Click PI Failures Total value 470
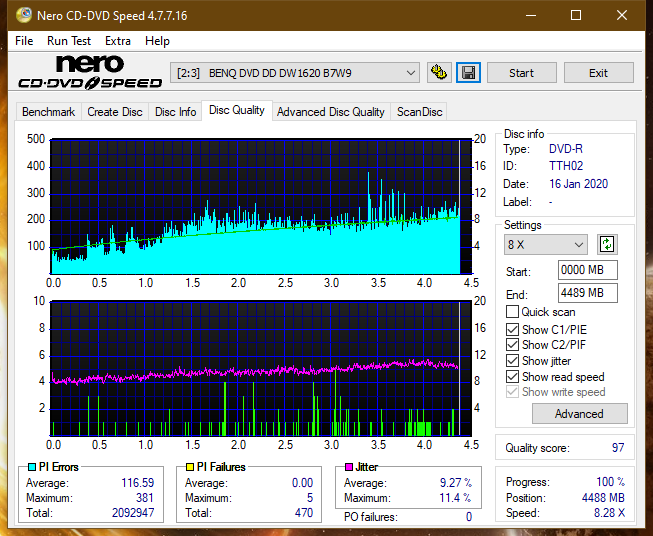 tap(304, 513)
